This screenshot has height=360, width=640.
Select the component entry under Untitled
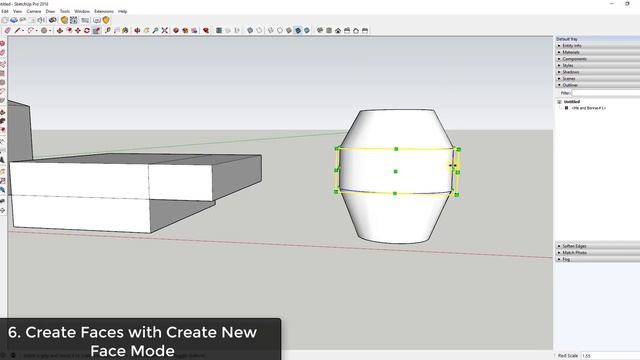point(589,108)
